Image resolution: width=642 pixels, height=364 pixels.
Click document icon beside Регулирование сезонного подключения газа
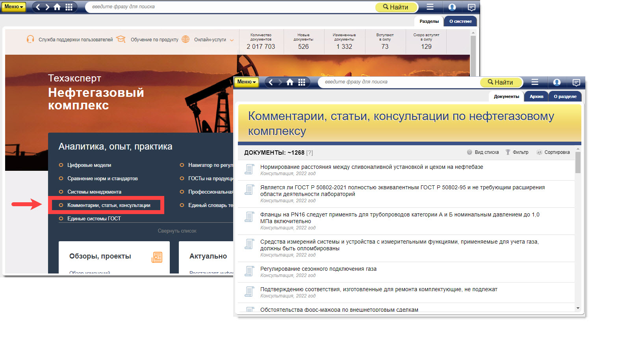pos(249,271)
